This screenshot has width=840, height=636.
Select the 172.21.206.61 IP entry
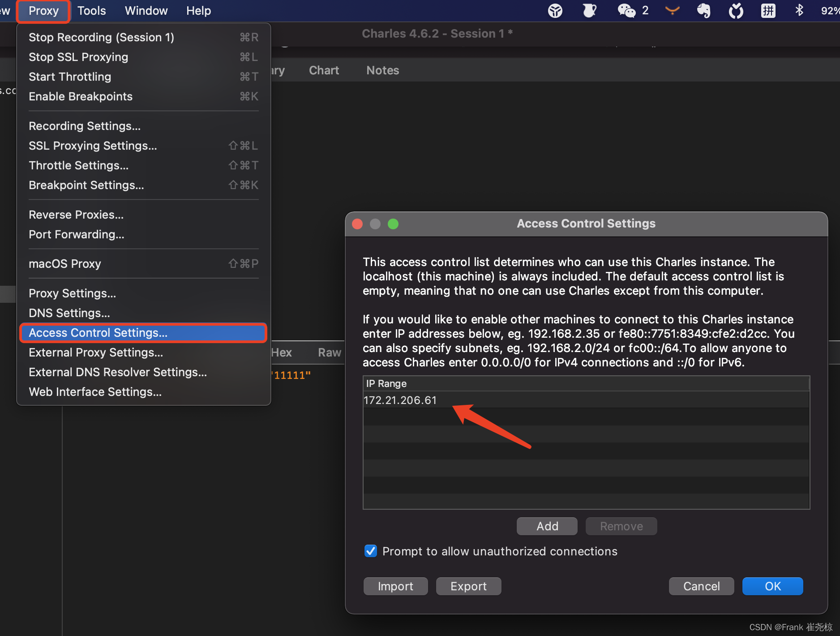tap(586, 400)
